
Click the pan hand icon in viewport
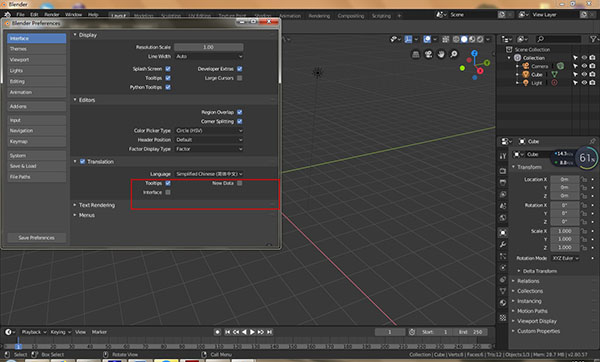pyautogui.click(x=441, y=54)
